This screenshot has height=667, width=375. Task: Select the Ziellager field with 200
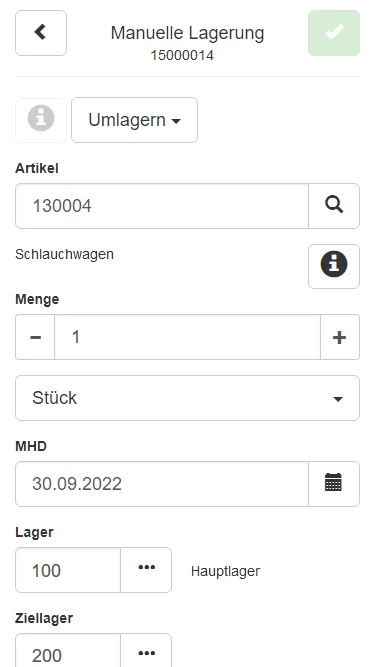[x=68, y=652]
